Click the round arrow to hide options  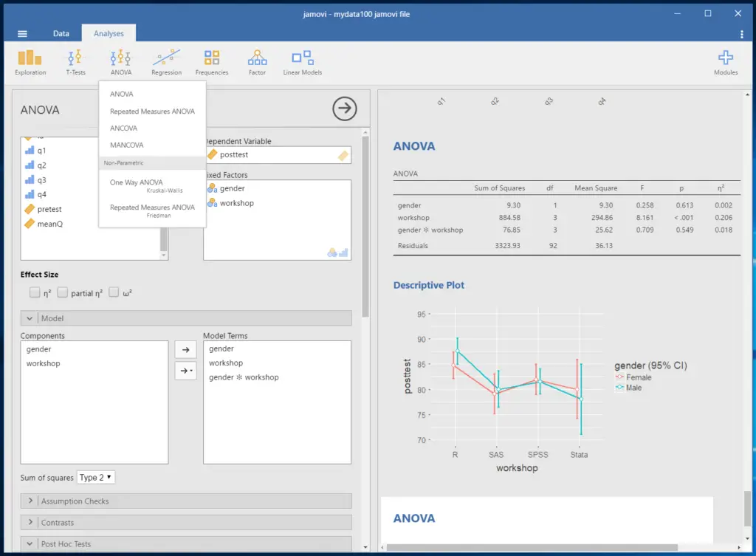pos(344,109)
